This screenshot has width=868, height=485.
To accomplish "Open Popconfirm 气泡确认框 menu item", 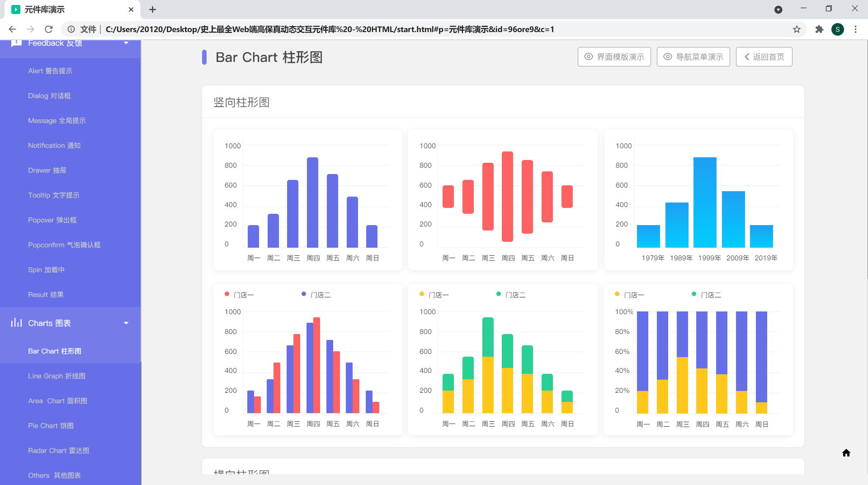I will coord(64,245).
